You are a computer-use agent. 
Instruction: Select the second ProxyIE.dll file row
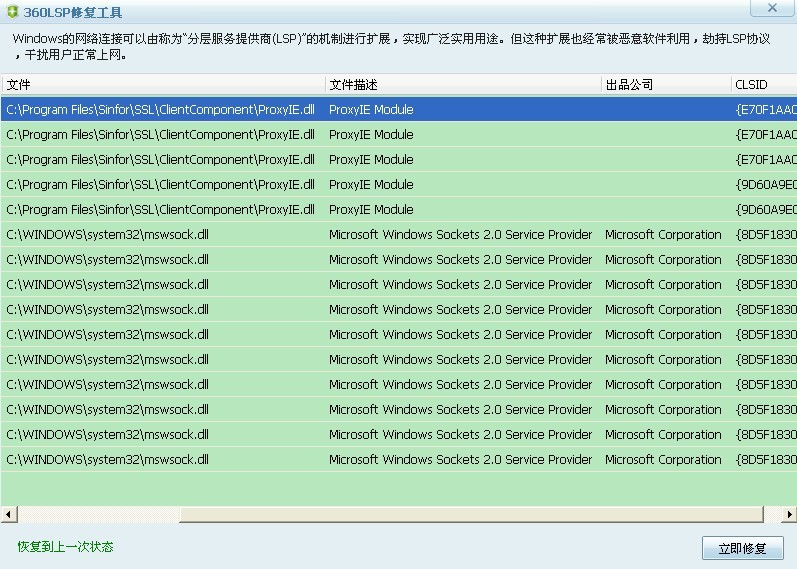(398, 134)
